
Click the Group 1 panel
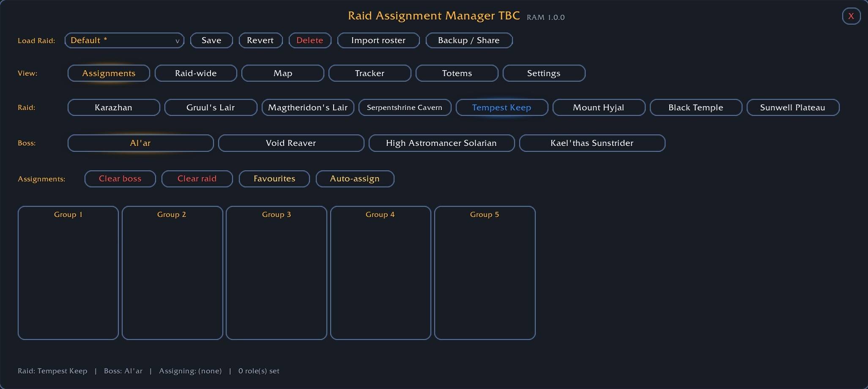coord(68,273)
